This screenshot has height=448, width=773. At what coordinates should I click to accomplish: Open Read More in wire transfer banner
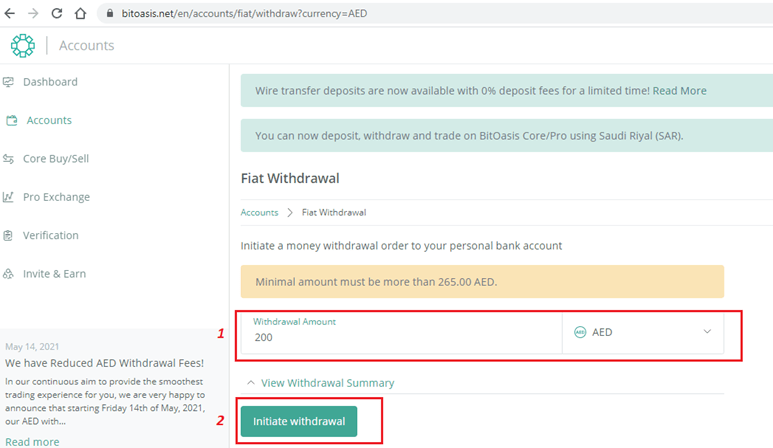tap(679, 91)
